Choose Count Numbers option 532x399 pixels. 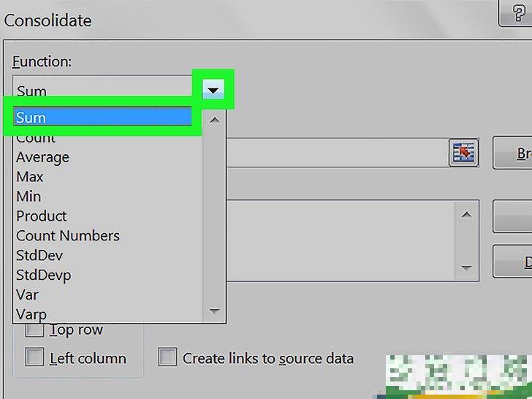(67, 236)
